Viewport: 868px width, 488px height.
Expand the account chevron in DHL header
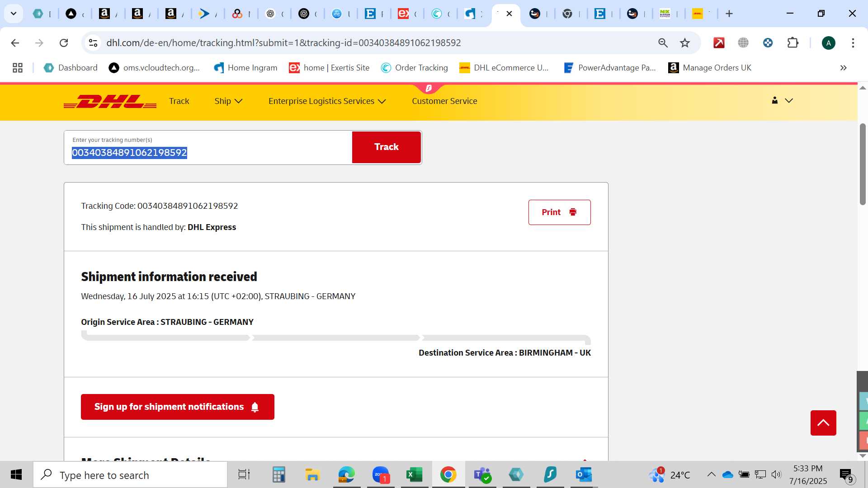(x=789, y=100)
